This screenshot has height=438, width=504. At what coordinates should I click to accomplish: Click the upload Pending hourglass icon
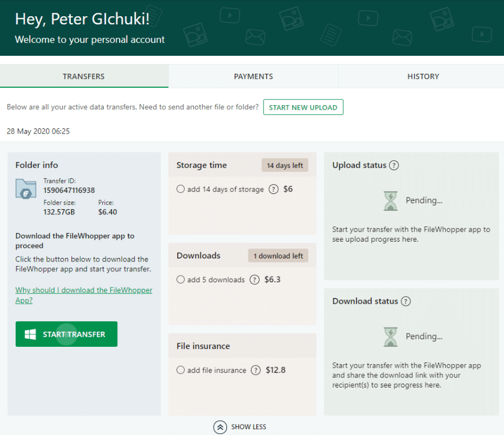pyautogui.click(x=391, y=200)
